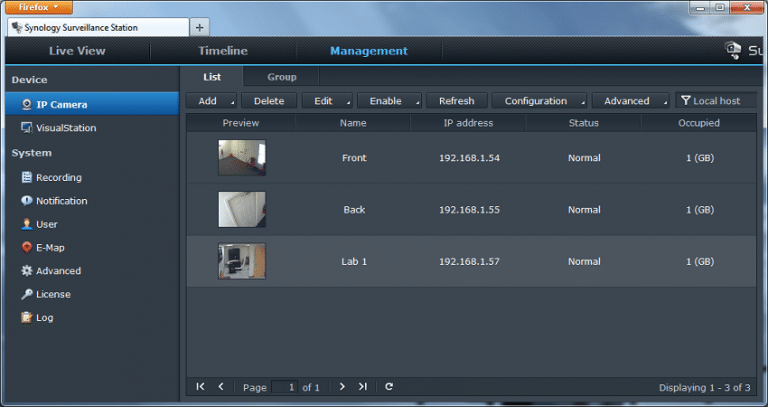The height and width of the screenshot is (407, 768).
Task: Select the IP Camera icon in sidebar
Action: click(27, 105)
